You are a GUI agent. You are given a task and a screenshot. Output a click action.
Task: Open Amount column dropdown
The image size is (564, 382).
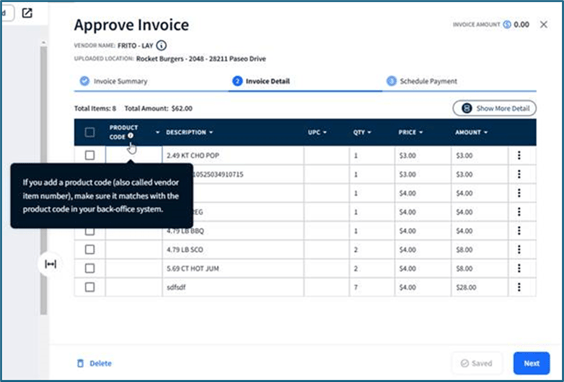tap(486, 132)
